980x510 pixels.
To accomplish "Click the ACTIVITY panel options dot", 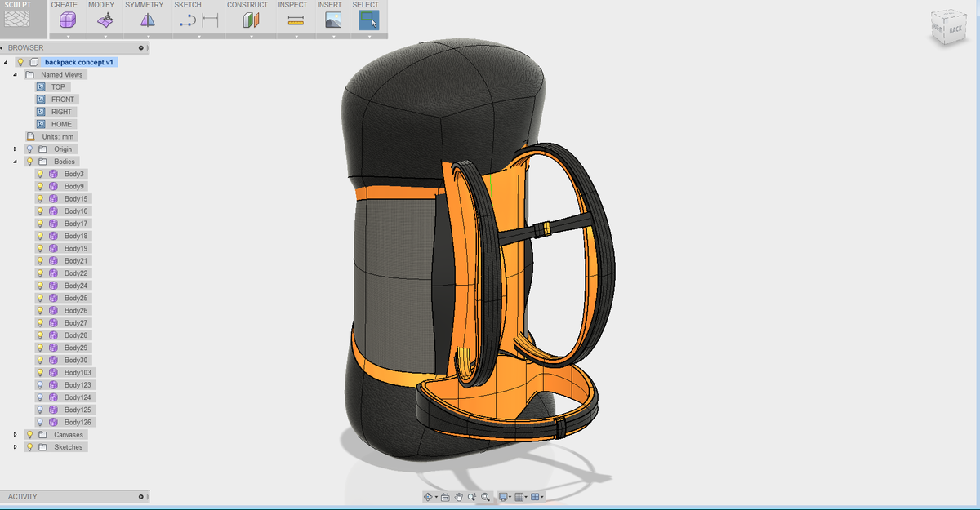I will click(140, 496).
